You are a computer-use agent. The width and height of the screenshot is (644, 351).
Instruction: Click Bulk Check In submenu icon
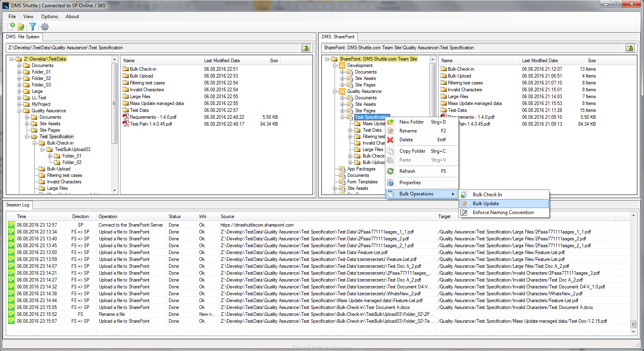click(x=464, y=195)
